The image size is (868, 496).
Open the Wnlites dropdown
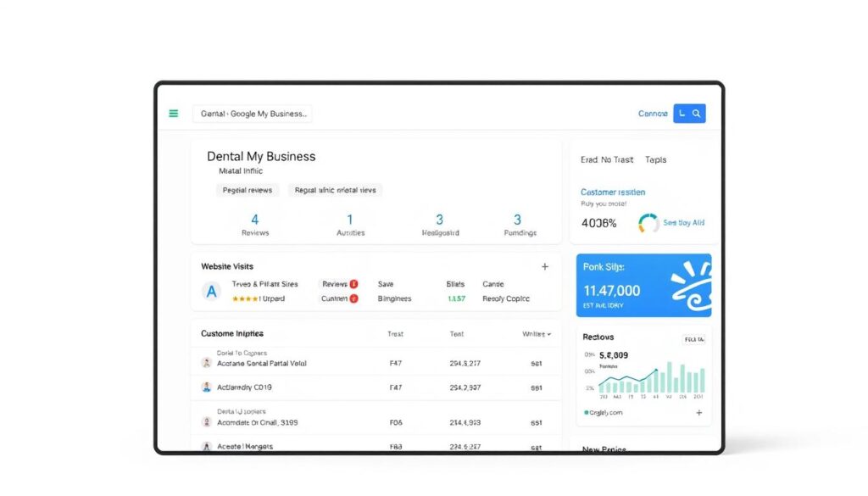(x=537, y=334)
